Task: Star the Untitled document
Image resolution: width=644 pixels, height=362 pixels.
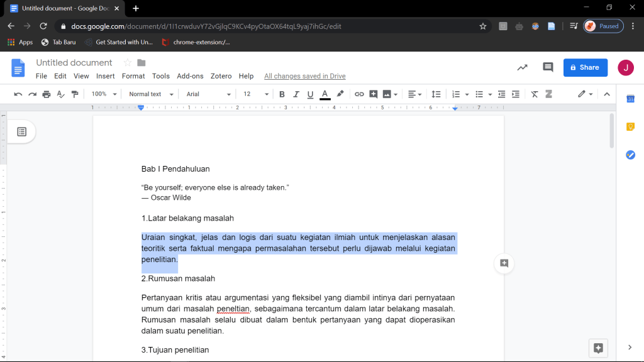Action: tap(127, 63)
